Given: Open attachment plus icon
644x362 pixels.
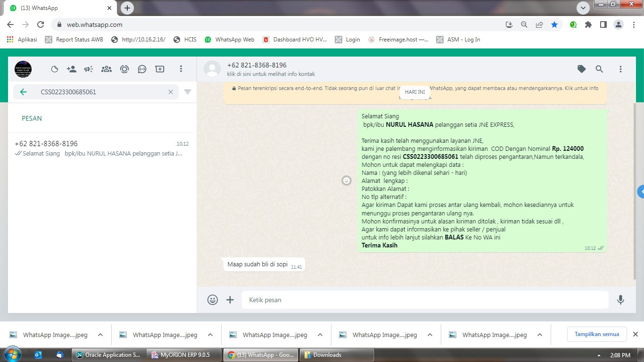Looking at the screenshot, I should 230,300.
